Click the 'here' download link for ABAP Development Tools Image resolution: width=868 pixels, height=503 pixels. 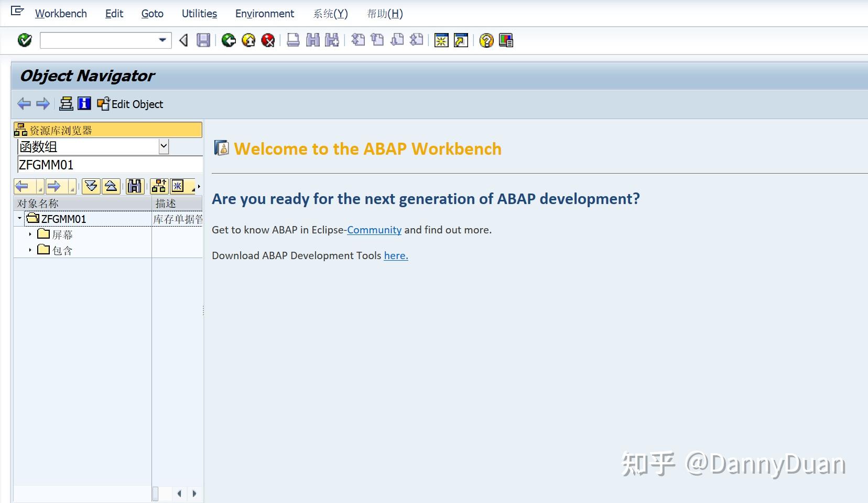396,255
